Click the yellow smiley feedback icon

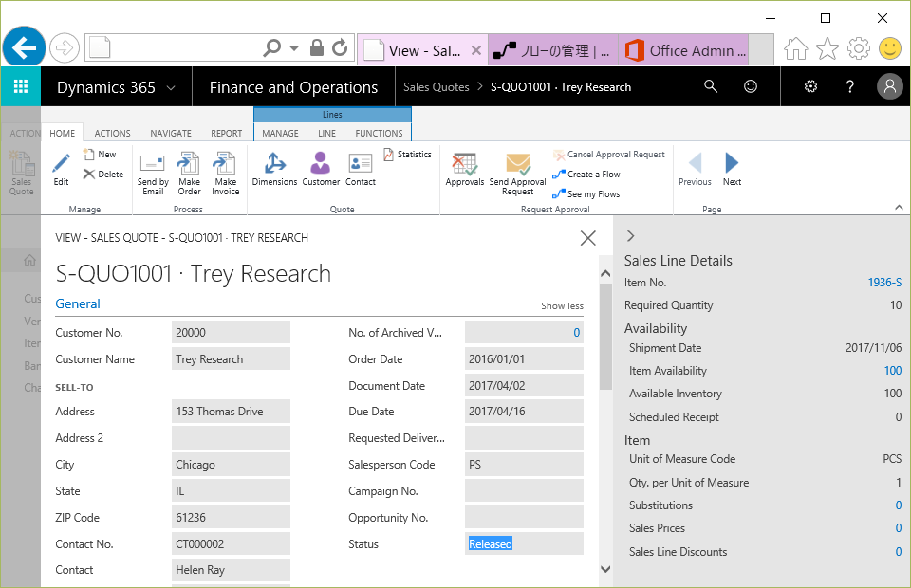tap(889, 48)
